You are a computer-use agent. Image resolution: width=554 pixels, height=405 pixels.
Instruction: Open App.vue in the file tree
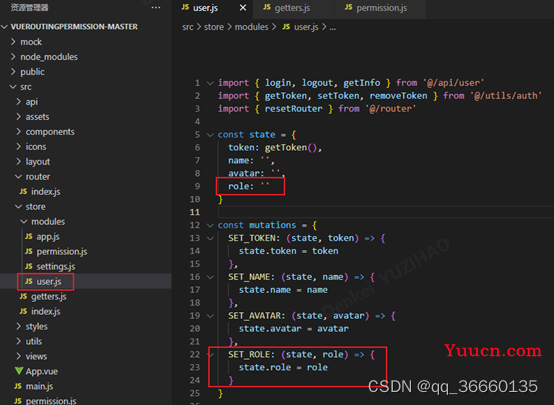[x=41, y=371]
